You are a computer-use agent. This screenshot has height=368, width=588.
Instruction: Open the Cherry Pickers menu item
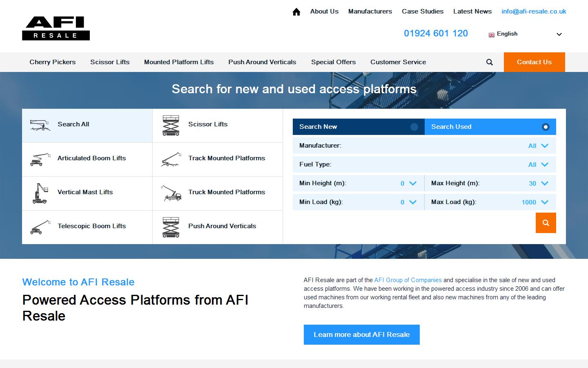52,62
